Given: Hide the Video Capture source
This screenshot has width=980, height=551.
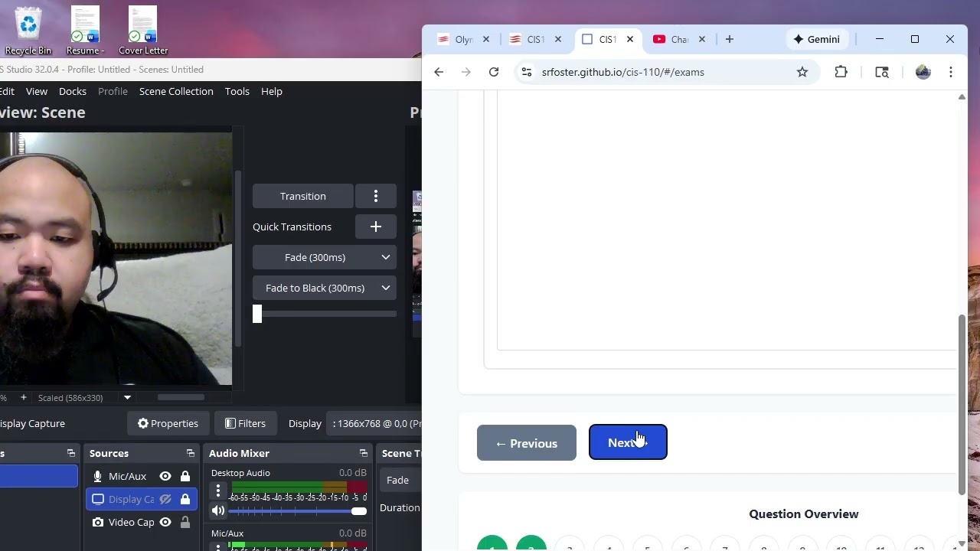Looking at the screenshot, I should pyautogui.click(x=165, y=522).
